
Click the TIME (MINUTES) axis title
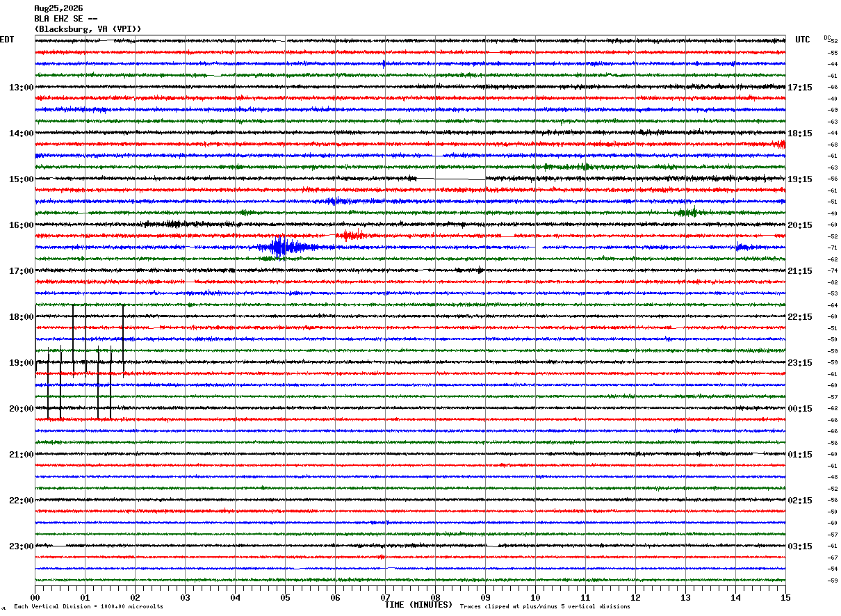tap(418, 605)
